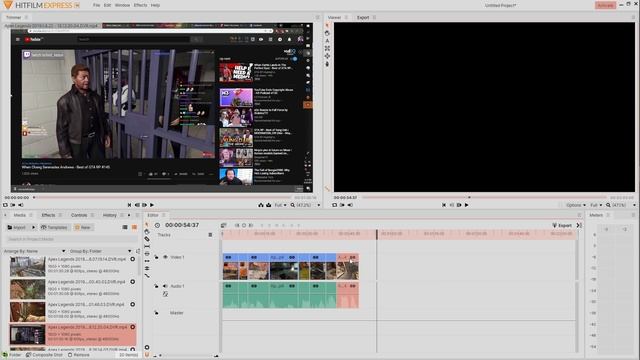The width and height of the screenshot is (640, 360).
Task: Select the Roll edit tool in Editor
Action: (147, 269)
